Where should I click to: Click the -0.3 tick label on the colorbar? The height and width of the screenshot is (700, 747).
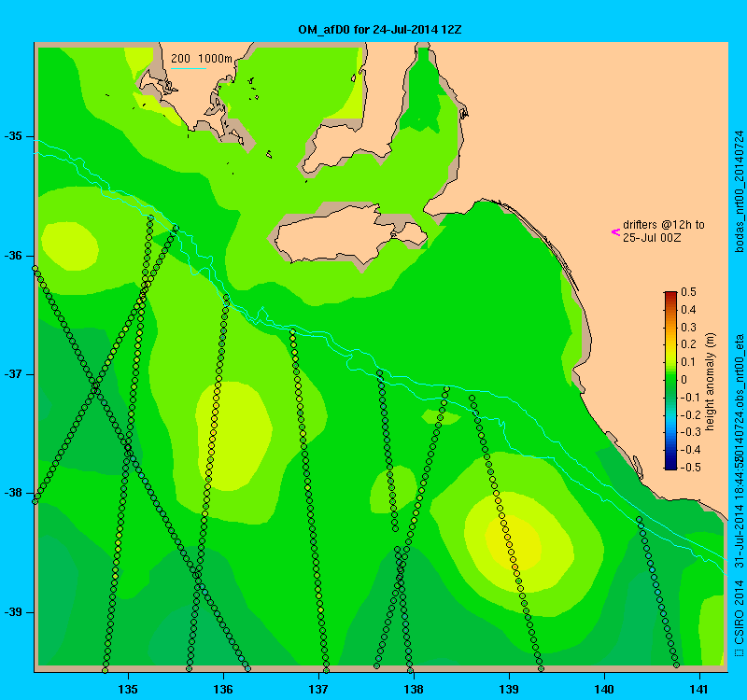(690, 432)
